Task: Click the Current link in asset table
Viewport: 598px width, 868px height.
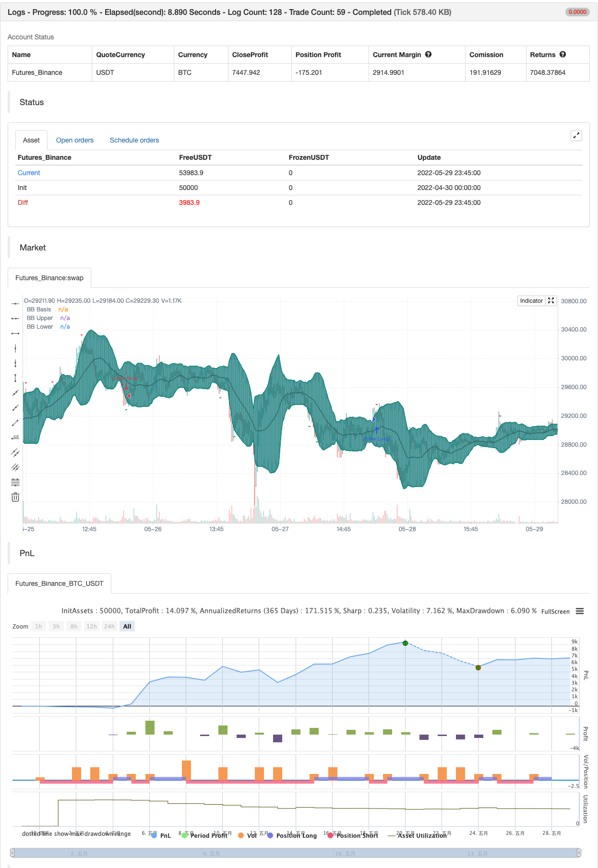Action: [29, 173]
